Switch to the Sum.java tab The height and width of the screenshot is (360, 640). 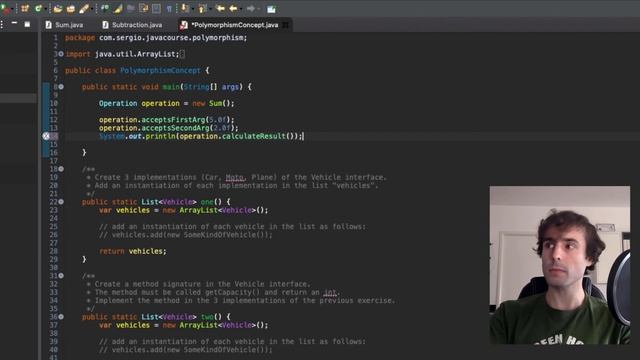(x=64, y=25)
